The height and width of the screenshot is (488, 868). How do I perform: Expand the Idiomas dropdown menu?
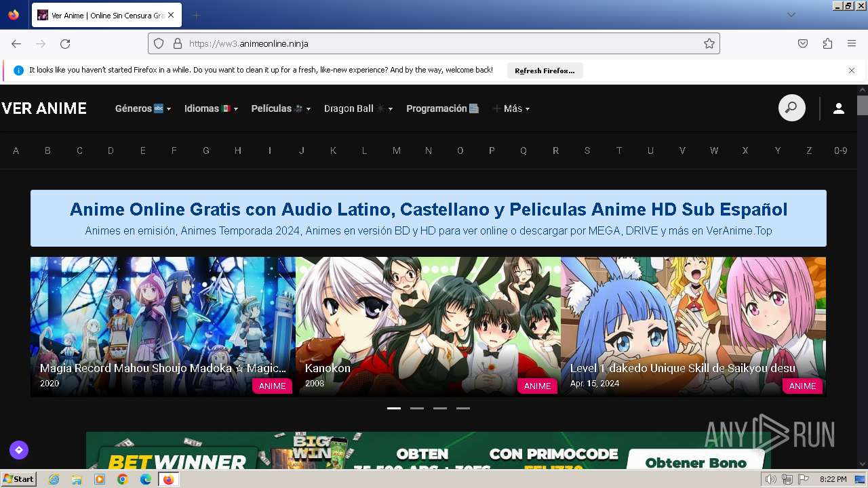click(212, 108)
